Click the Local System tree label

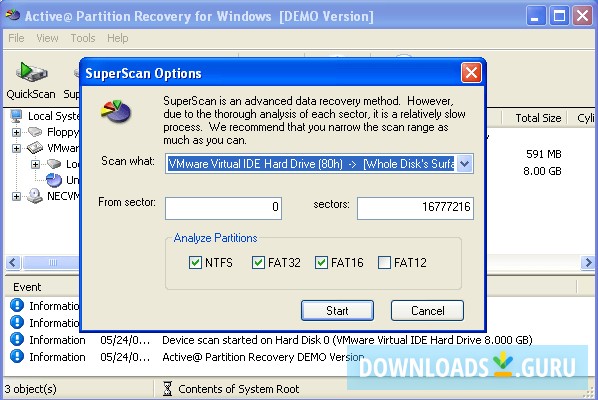point(53,116)
